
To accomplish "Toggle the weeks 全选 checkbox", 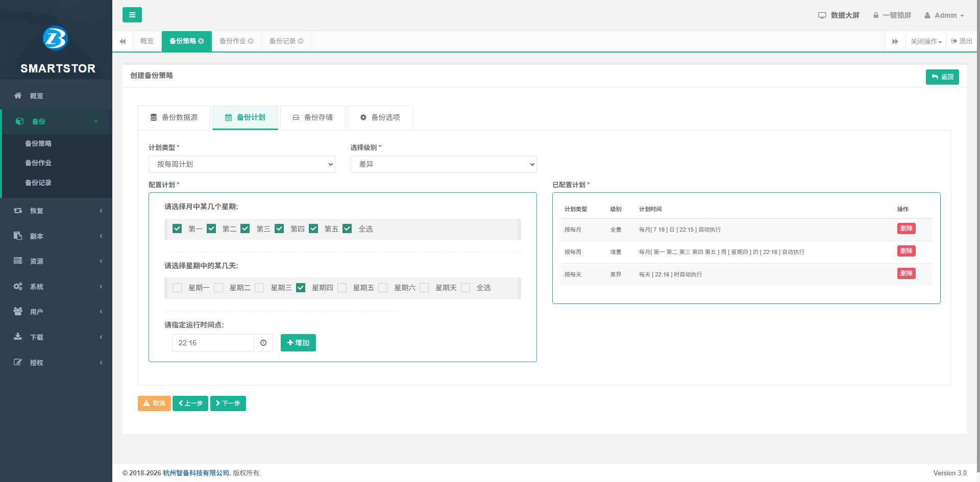I will coord(347,229).
